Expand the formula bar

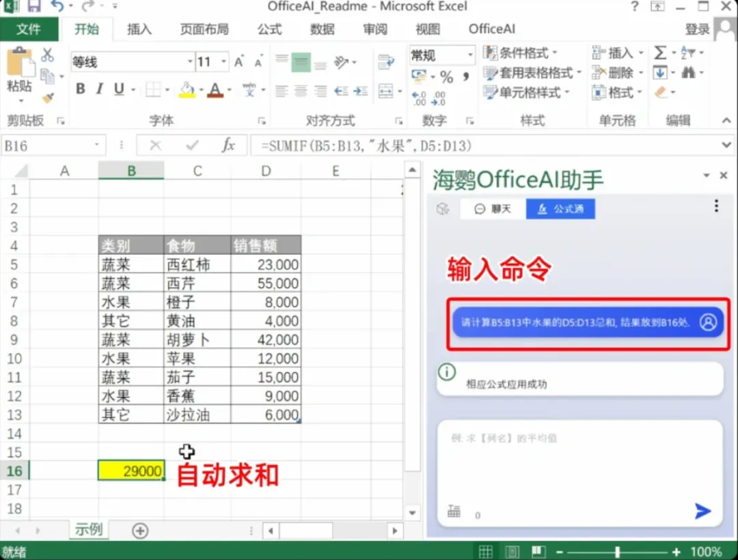point(726,145)
